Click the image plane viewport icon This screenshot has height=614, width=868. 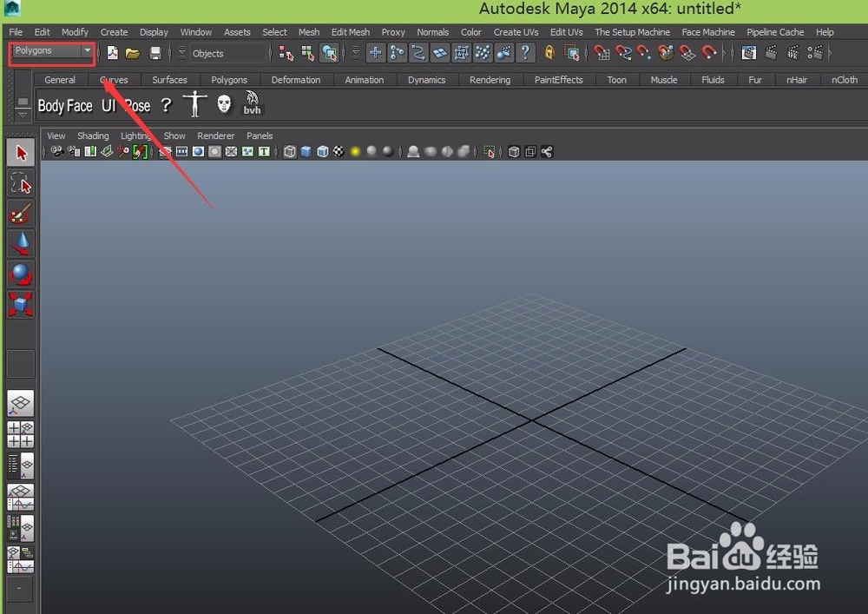pyautogui.click(x=107, y=152)
